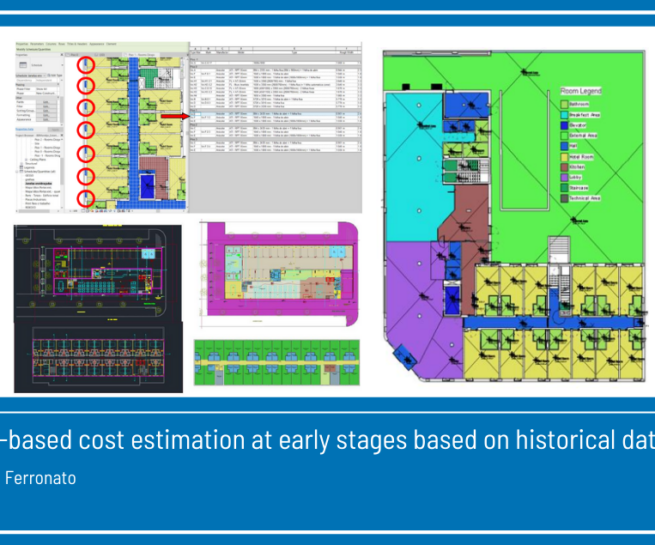655x545 pixels.
Task: Click the Bathroom legend swatch
Action: click(563, 104)
